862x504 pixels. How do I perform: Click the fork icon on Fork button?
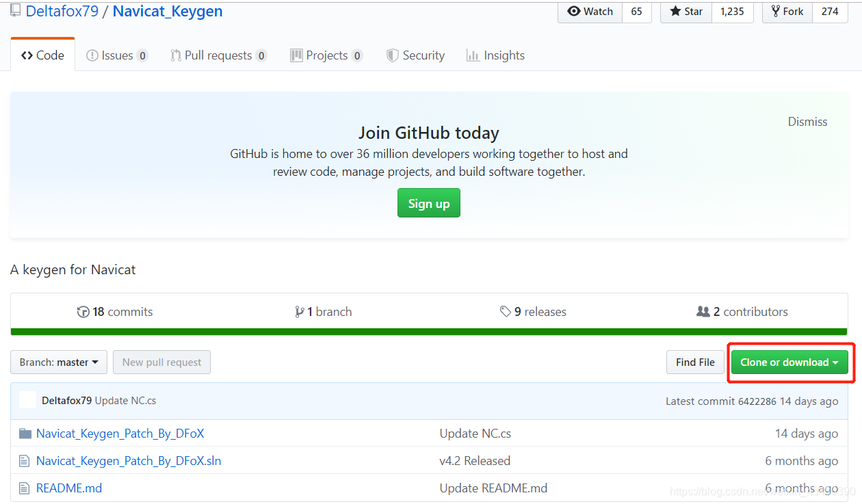pos(776,12)
